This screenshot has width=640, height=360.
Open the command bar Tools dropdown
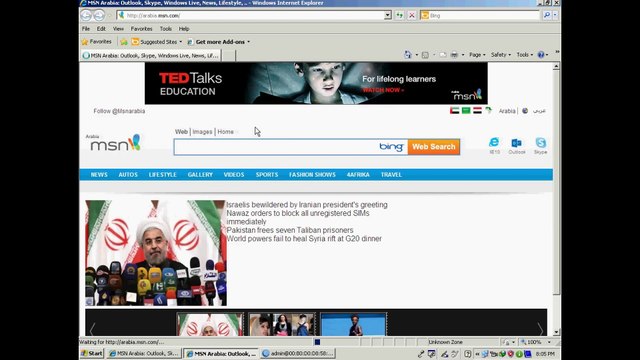pos(524,55)
